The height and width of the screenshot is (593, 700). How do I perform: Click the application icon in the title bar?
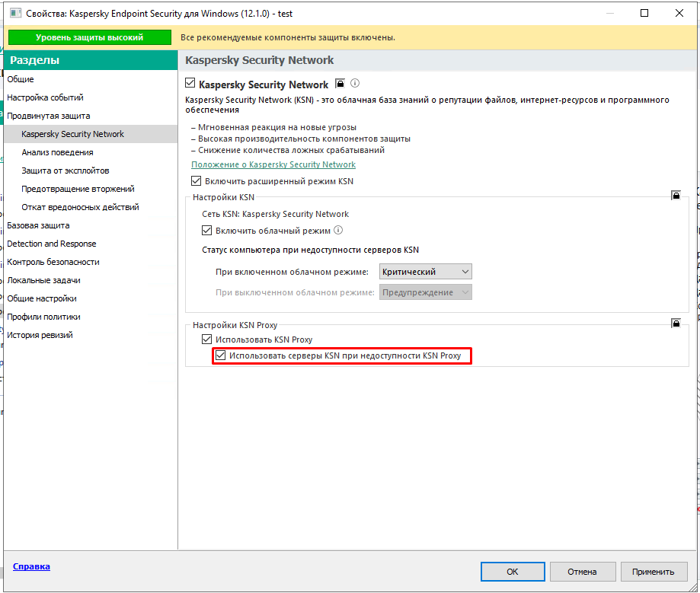[x=16, y=13]
